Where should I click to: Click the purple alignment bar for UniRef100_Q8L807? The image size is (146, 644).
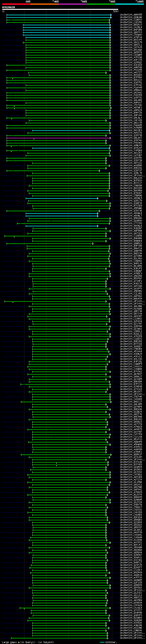pyautogui.click(x=59, y=138)
